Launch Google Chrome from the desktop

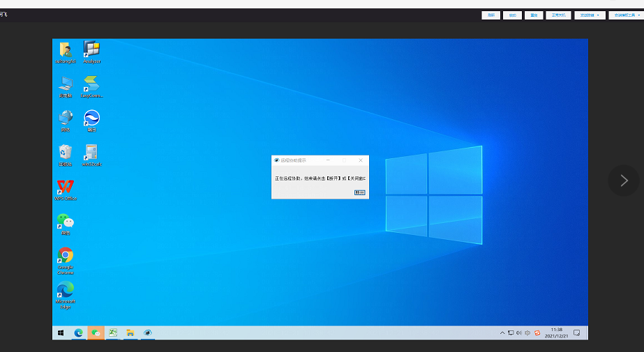(66, 261)
